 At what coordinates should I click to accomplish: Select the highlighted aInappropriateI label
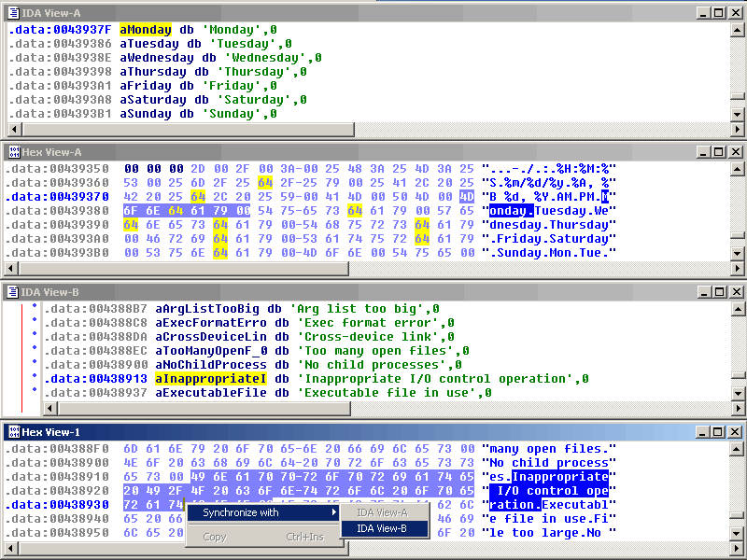pyautogui.click(x=211, y=379)
